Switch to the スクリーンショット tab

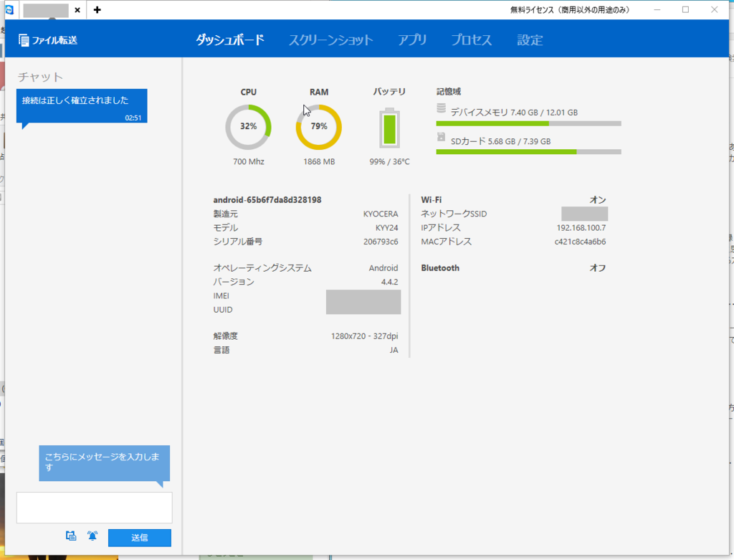pos(330,40)
